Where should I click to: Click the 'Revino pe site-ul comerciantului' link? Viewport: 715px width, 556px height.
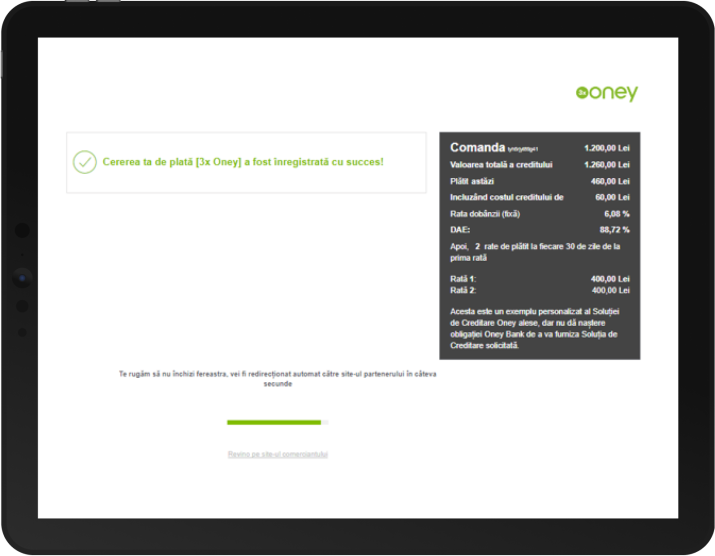point(278,454)
